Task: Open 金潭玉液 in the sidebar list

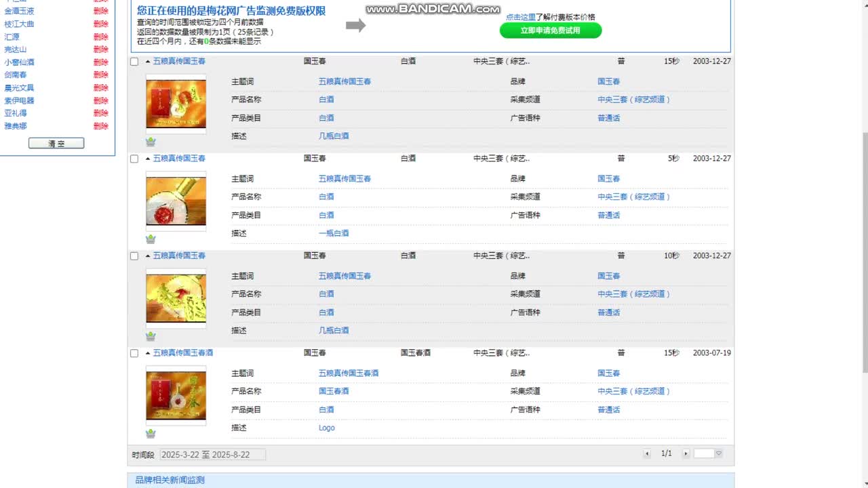Action: (x=19, y=12)
